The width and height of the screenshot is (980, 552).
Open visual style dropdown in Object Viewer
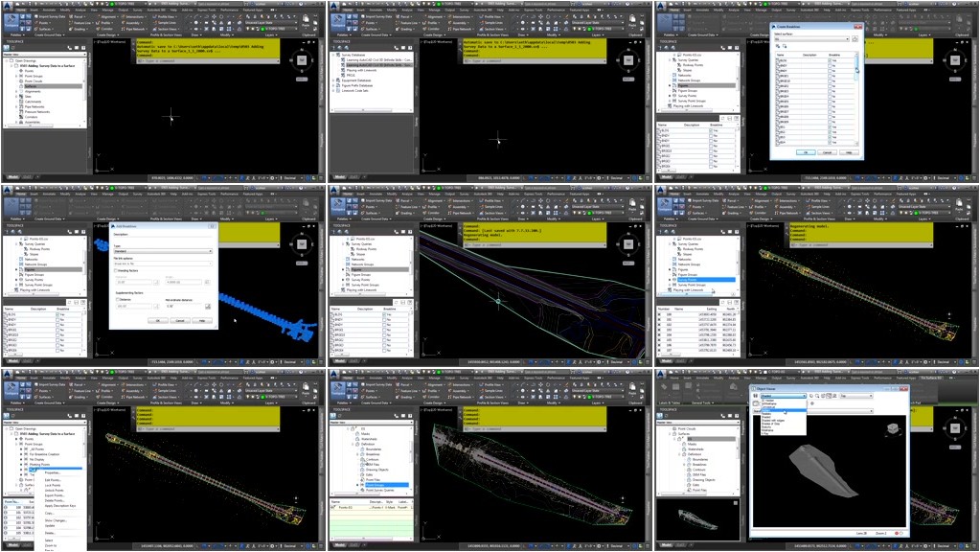tap(783, 396)
